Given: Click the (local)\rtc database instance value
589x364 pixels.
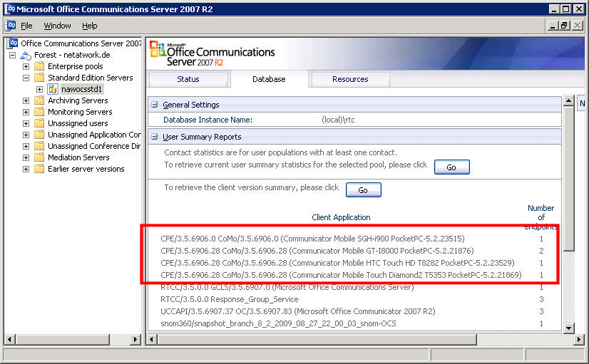Looking at the screenshot, I should [338, 120].
